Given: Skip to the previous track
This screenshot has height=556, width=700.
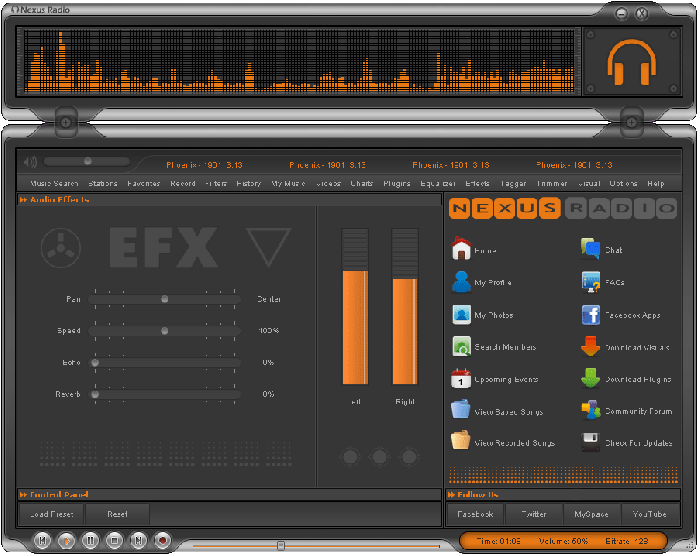Looking at the screenshot, I should click(x=42, y=541).
